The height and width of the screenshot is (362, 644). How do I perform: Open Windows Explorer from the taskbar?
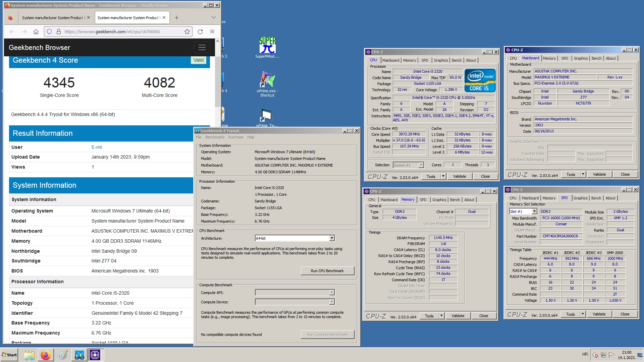point(29,355)
